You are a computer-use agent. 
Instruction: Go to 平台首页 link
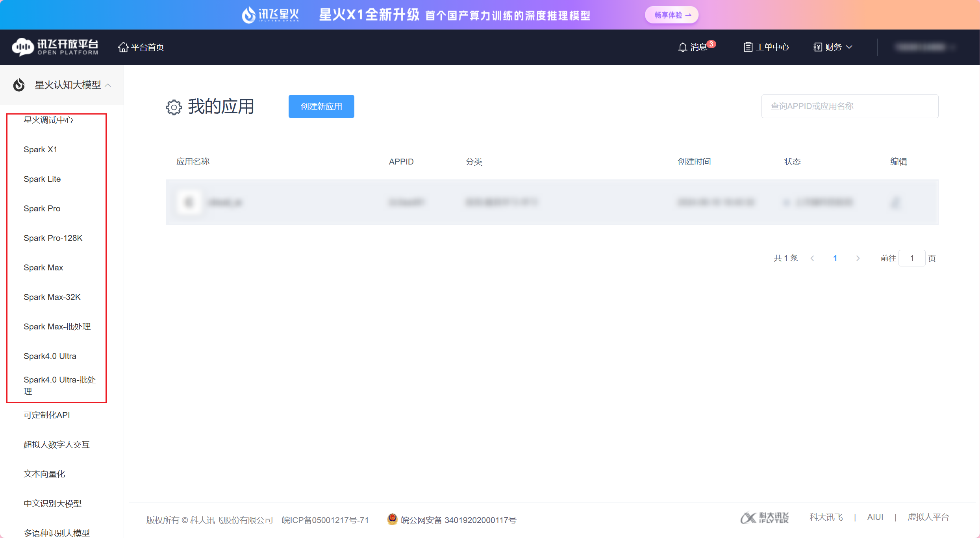[x=147, y=47]
